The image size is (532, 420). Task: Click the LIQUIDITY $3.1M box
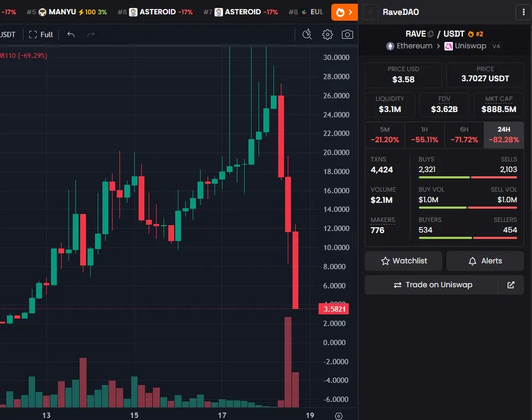[390, 105]
